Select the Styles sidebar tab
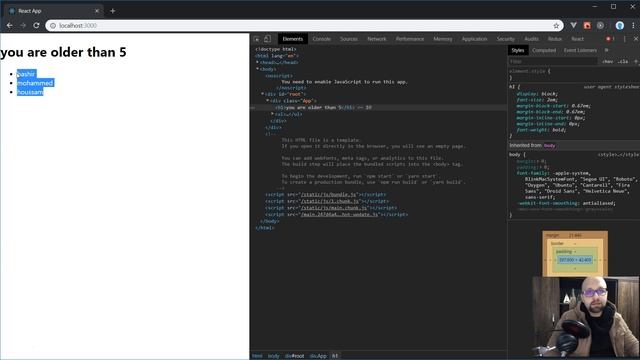 click(518, 50)
